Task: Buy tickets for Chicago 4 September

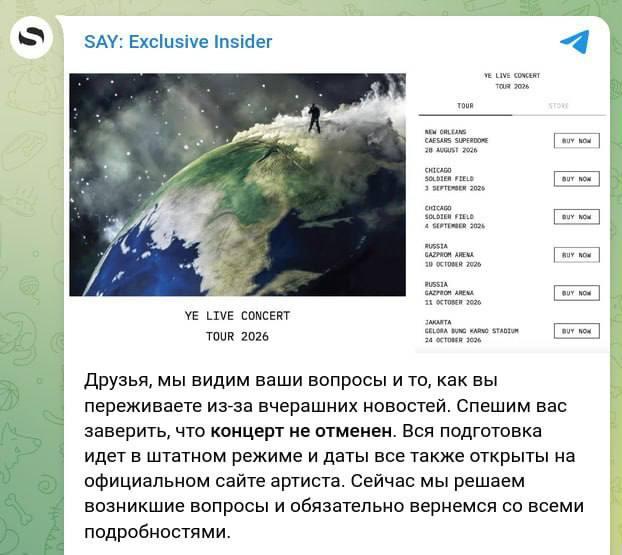Action: click(576, 217)
